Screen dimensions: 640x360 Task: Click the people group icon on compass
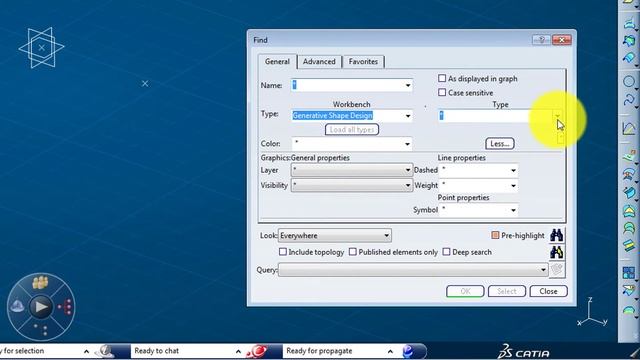click(x=40, y=282)
